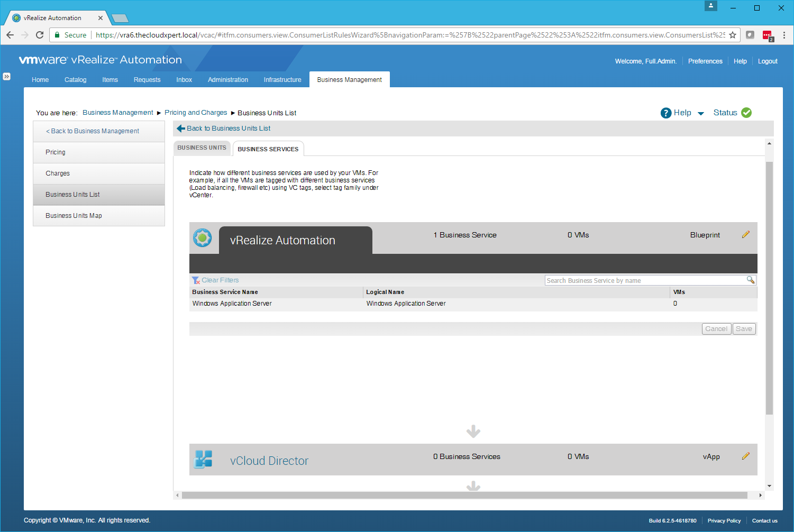Screen dimensions: 794x532
Task: Click the Search Business Service by name field
Action: tap(645, 280)
